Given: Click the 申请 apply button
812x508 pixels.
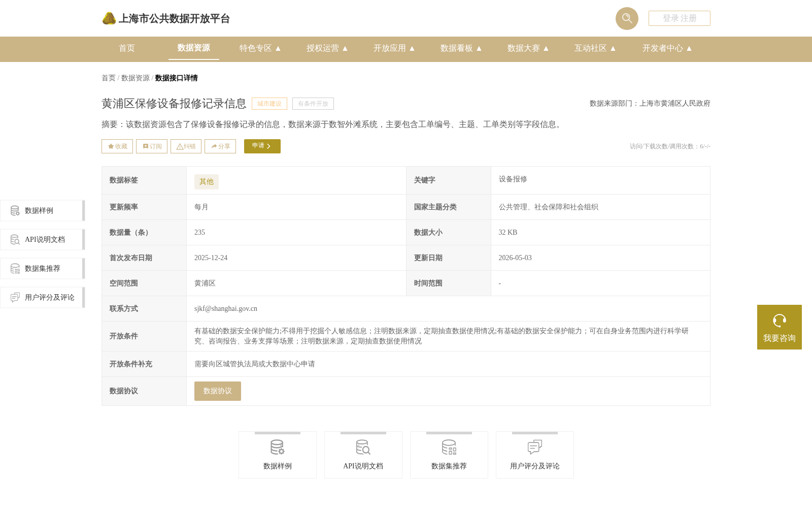Looking at the screenshot, I should click(262, 146).
